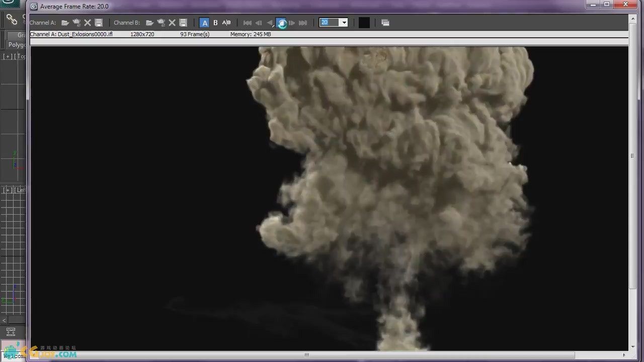Open file for Channel A
Viewport: 644px width, 362px height.
(65, 23)
